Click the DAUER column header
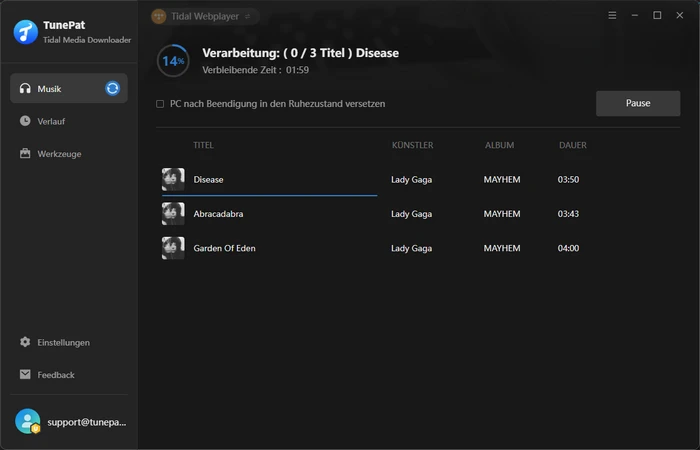700x450 pixels. [x=573, y=145]
